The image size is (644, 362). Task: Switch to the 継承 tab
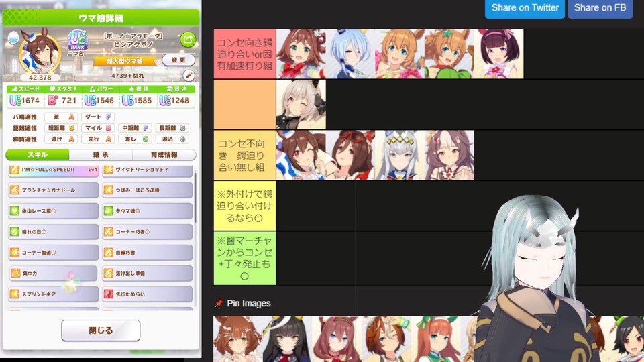coord(101,155)
